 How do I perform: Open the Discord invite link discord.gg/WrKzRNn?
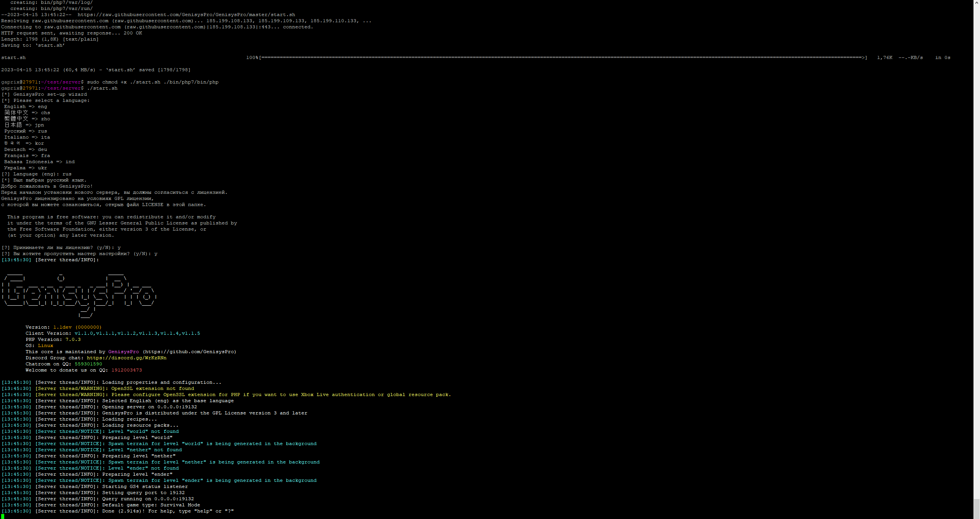[x=126, y=358]
